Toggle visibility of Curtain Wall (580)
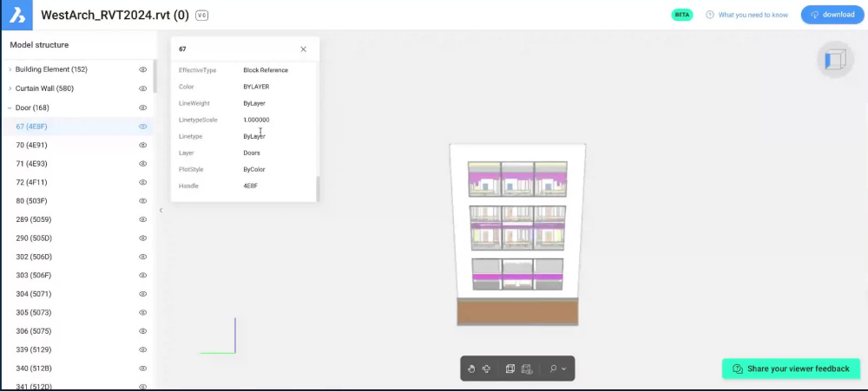 pyautogui.click(x=143, y=88)
